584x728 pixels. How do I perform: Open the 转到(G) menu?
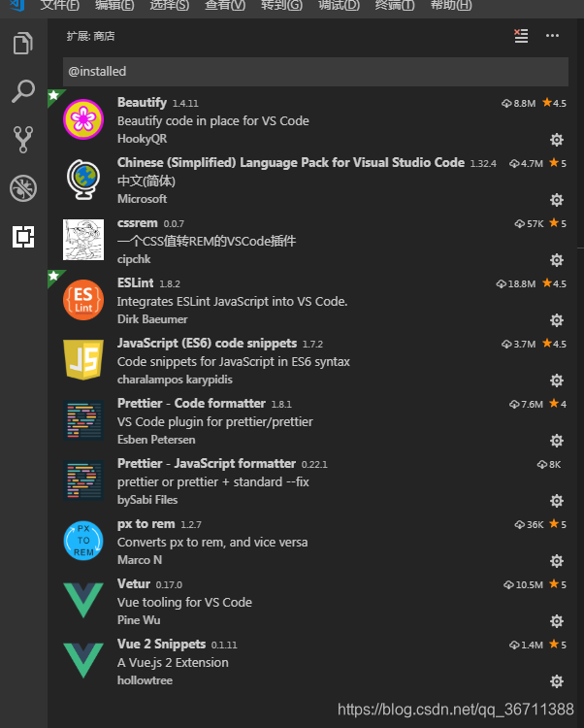click(281, 6)
